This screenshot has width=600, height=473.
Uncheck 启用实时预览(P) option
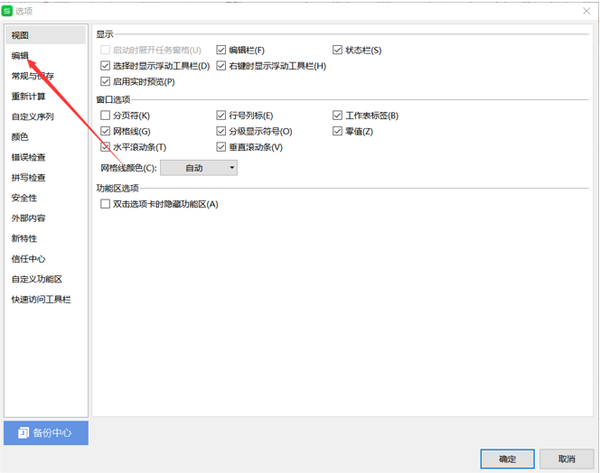[x=105, y=82]
